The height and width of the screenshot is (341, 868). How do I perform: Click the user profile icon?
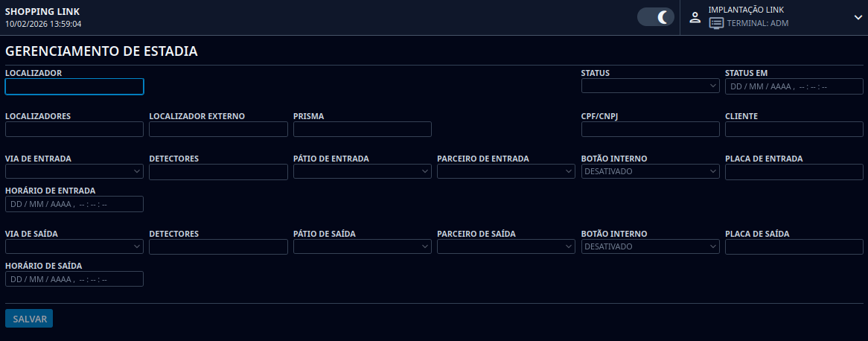point(695,17)
